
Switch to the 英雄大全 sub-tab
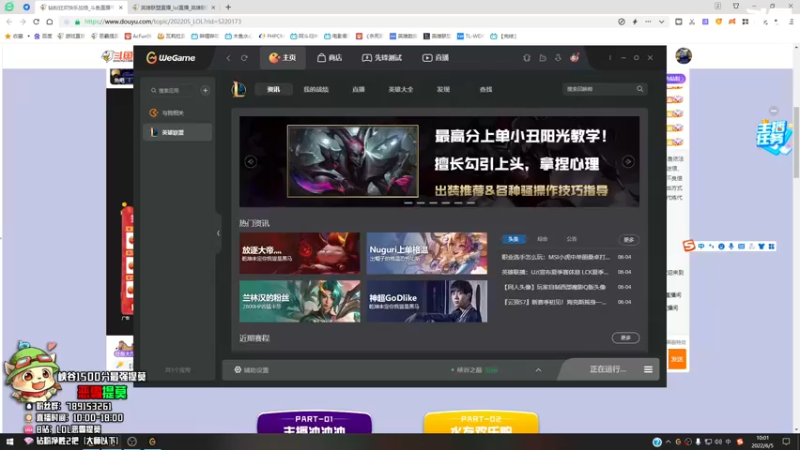401,89
